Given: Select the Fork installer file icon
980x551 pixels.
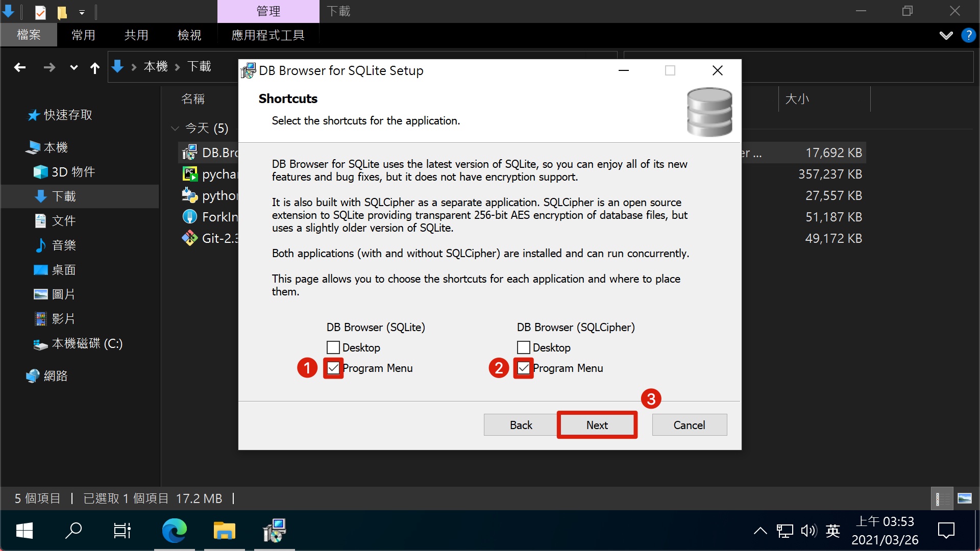Looking at the screenshot, I should [190, 217].
